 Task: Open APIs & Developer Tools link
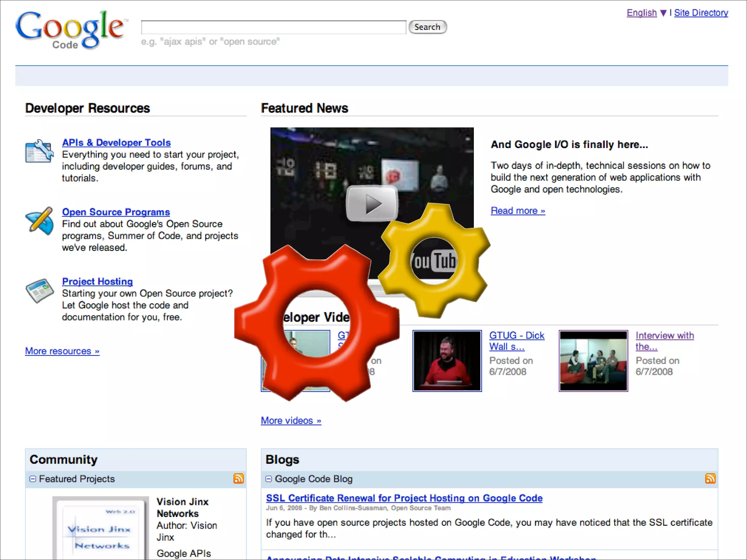point(116,143)
